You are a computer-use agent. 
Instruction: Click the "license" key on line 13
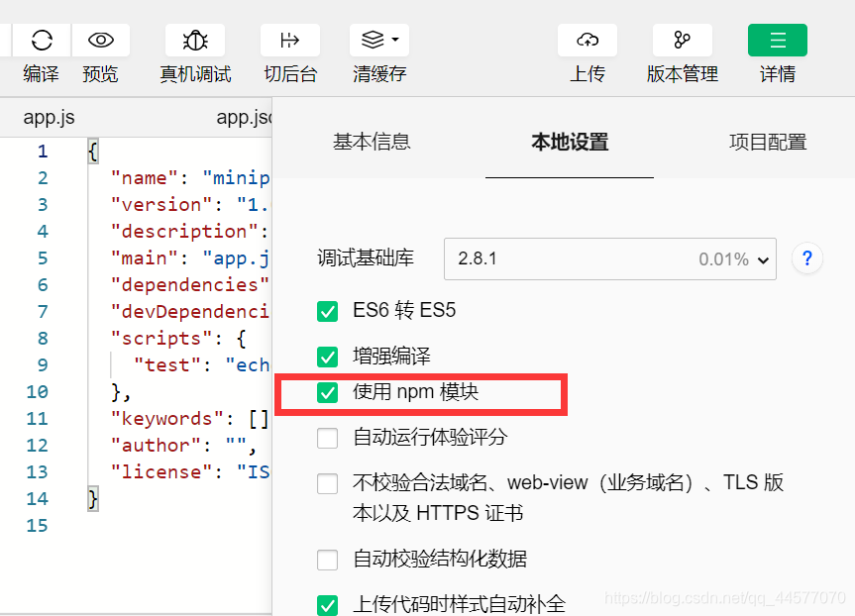coord(161,471)
